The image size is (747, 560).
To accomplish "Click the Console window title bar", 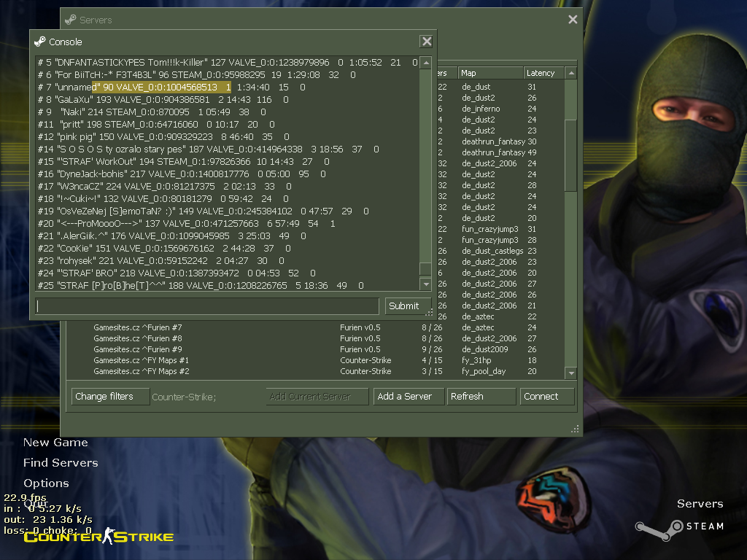I will (224, 42).
